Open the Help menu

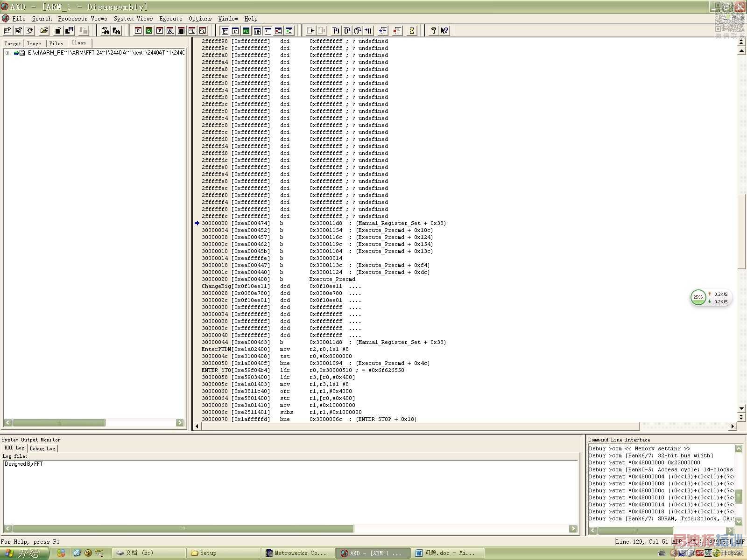[251, 19]
